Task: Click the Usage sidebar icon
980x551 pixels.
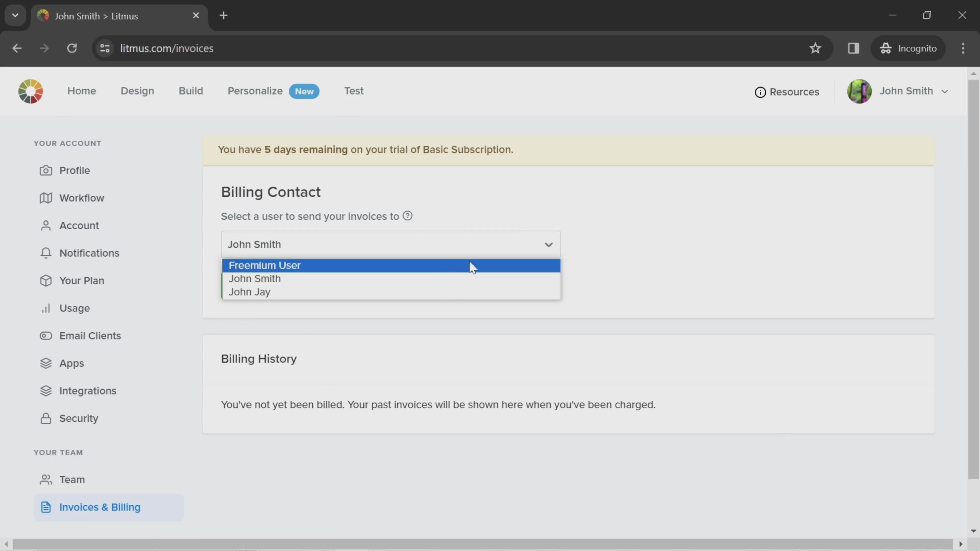Action: tap(45, 307)
